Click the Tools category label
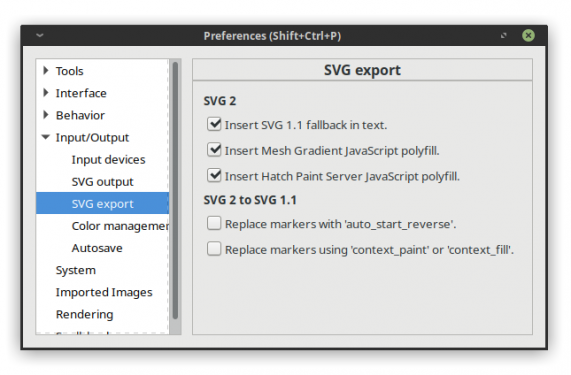Image resolution: width=571 pixels, height=375 pixels. point(69,71)
